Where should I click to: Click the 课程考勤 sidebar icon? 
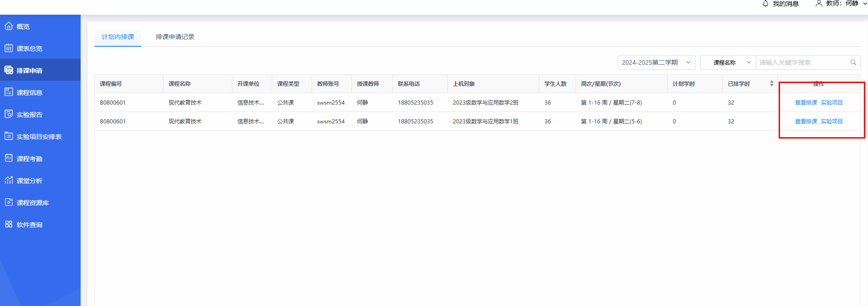(9, 158)
